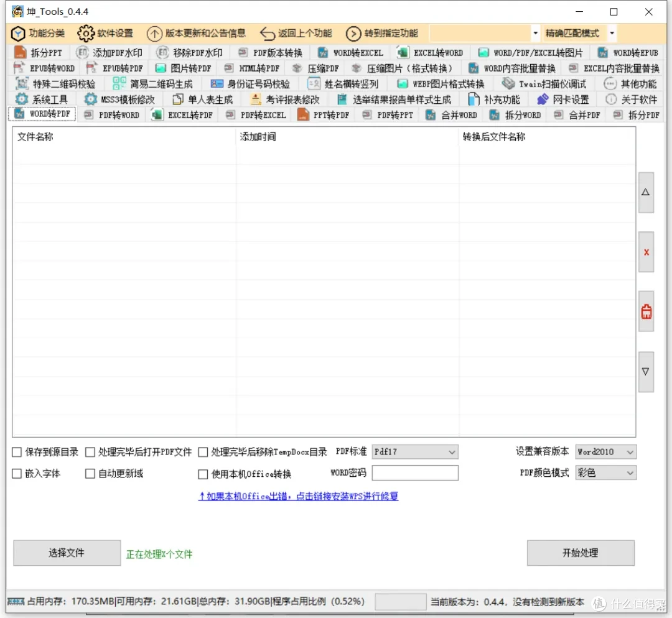Open 关于软件 info

coord(632,99)
